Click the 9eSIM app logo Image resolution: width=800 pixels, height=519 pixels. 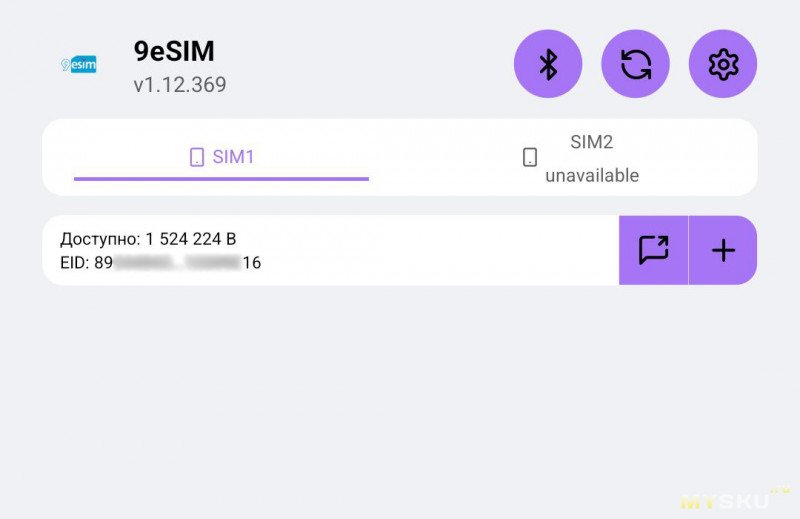79,65
